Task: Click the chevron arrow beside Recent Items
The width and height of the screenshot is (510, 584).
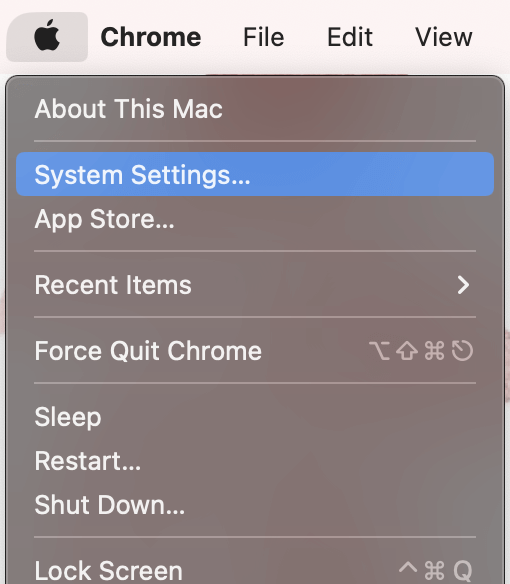Action: 463,285
